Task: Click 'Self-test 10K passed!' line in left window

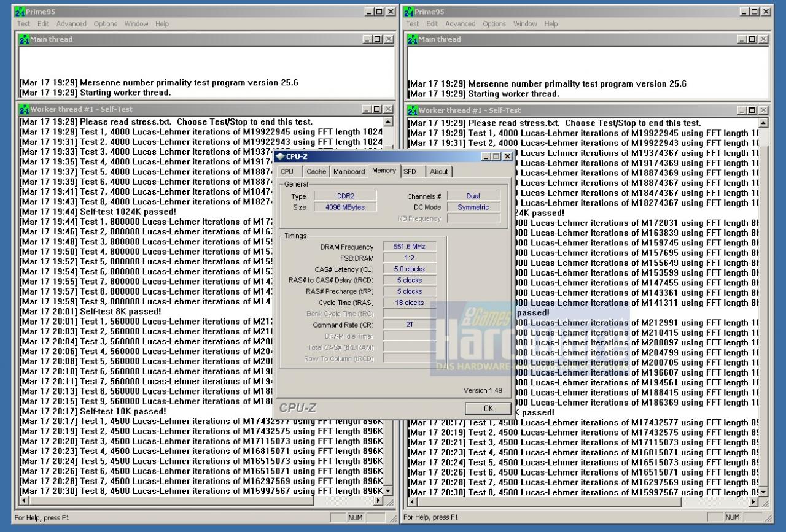Action: [x=93, y=412]
